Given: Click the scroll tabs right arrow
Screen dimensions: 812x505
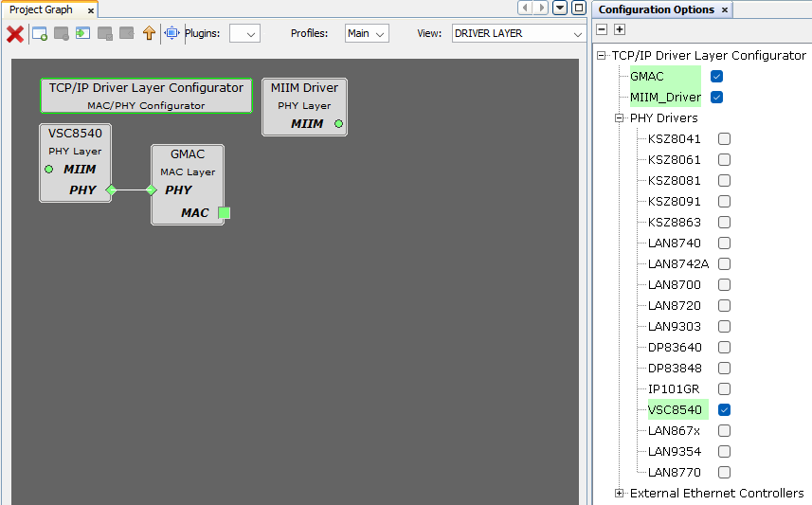Looking at the screenshot, I should (x=541, y=8).
